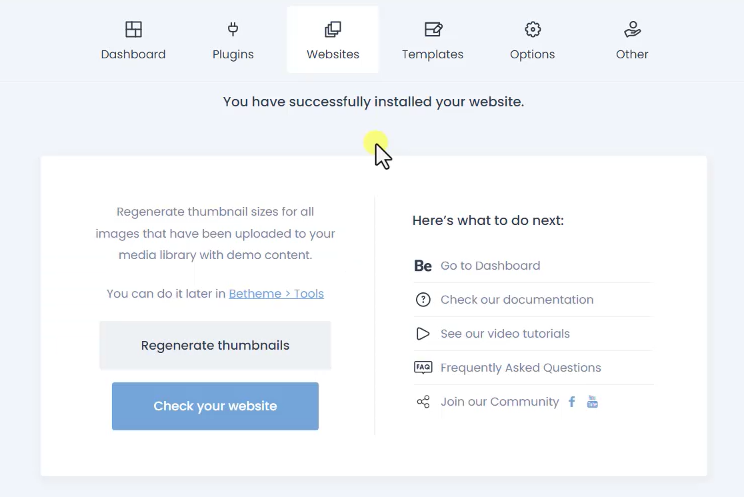The width and height of the screenshot is (744, 497).
Task: Switch to the Templates tab label
Action: [x=433, y=54]
